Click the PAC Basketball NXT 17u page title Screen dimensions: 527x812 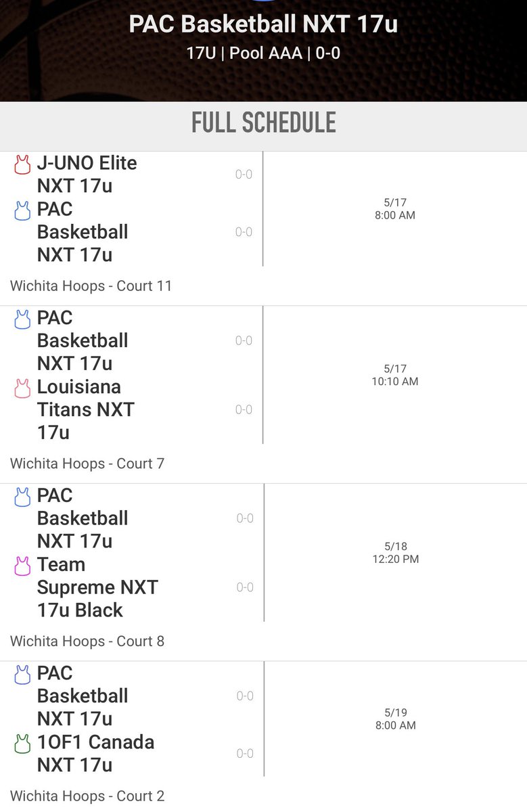[x=263, y=24]
